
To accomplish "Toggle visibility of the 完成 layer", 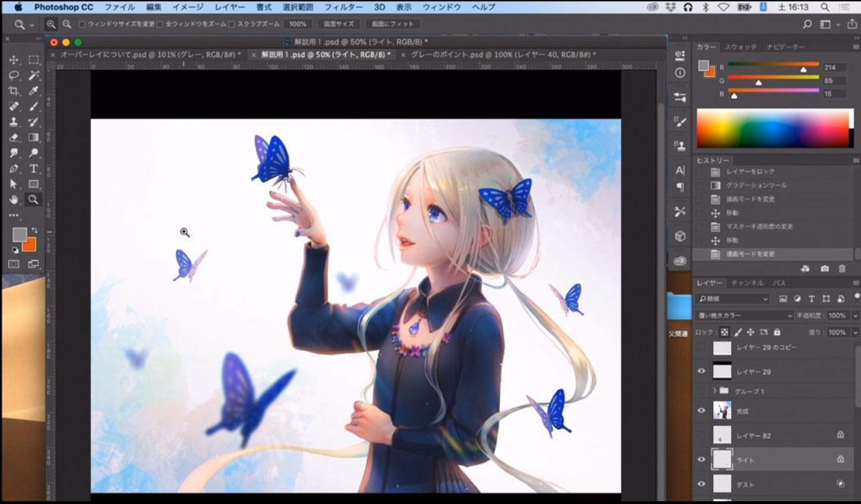I will pyautogui.click(x=701, y=410).
